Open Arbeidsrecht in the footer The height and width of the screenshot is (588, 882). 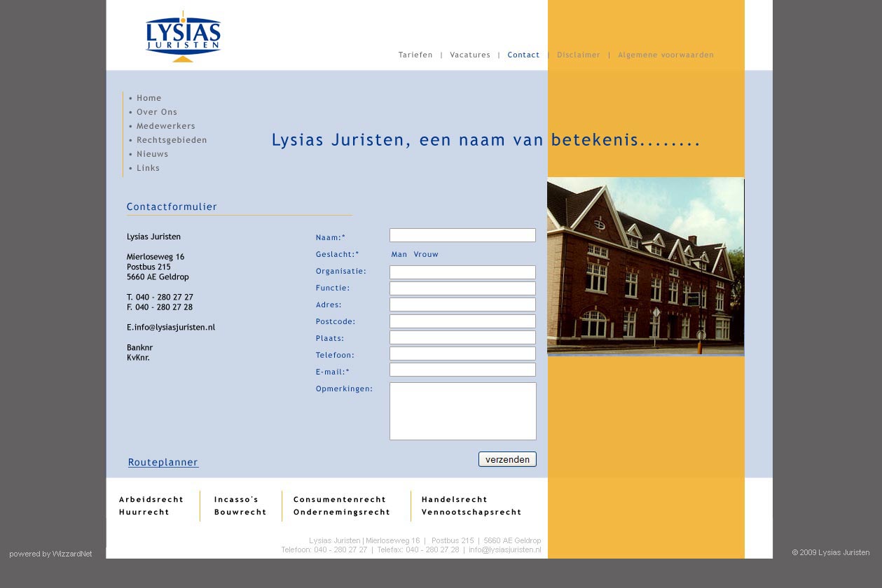click(151, 499)
